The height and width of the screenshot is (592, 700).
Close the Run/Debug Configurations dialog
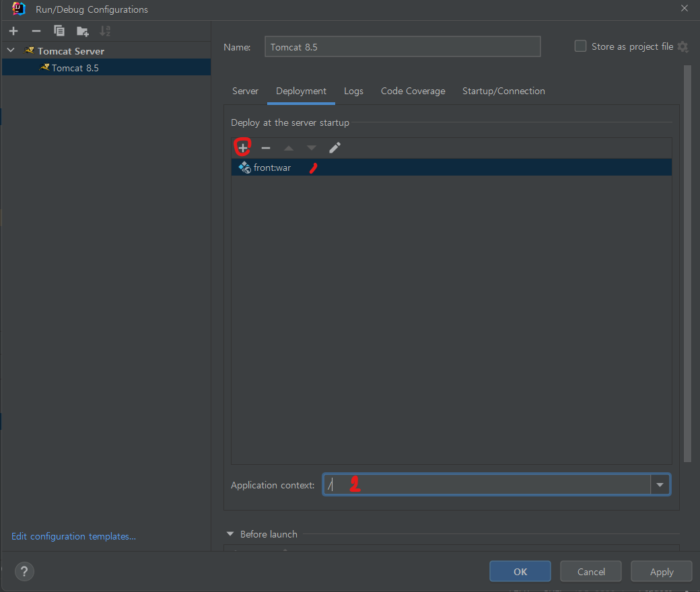(x=685, y=9)
